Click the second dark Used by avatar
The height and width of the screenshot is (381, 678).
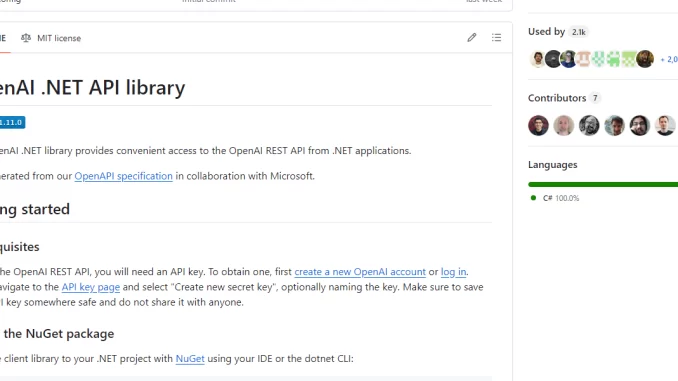coord(553,59)
